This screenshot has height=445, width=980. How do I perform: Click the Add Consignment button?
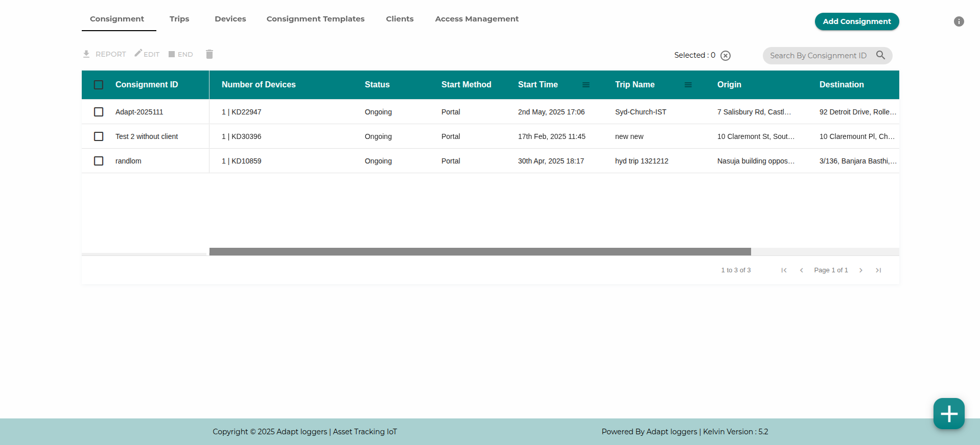pyautogui.click(x=857, y=21)
